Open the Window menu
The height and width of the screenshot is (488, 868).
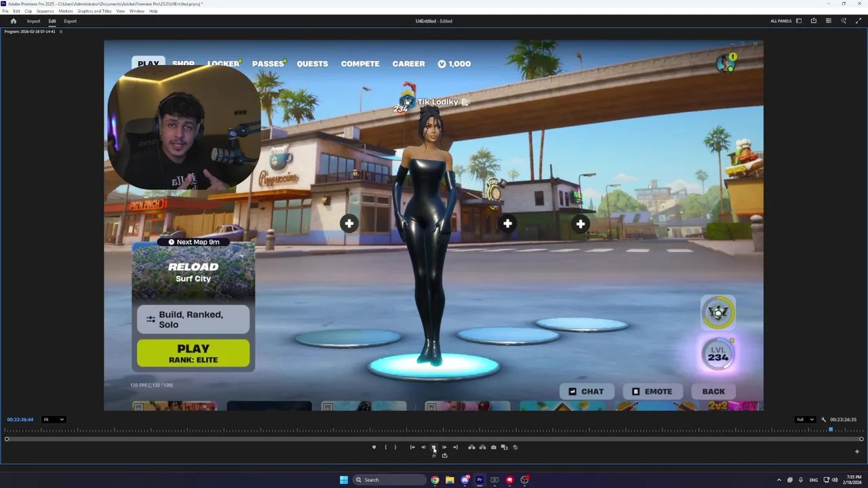[x=137, y=12]
